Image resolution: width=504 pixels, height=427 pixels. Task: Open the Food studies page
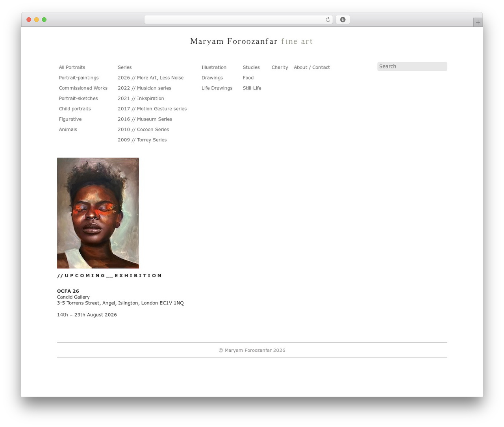(x=248, y=78)
